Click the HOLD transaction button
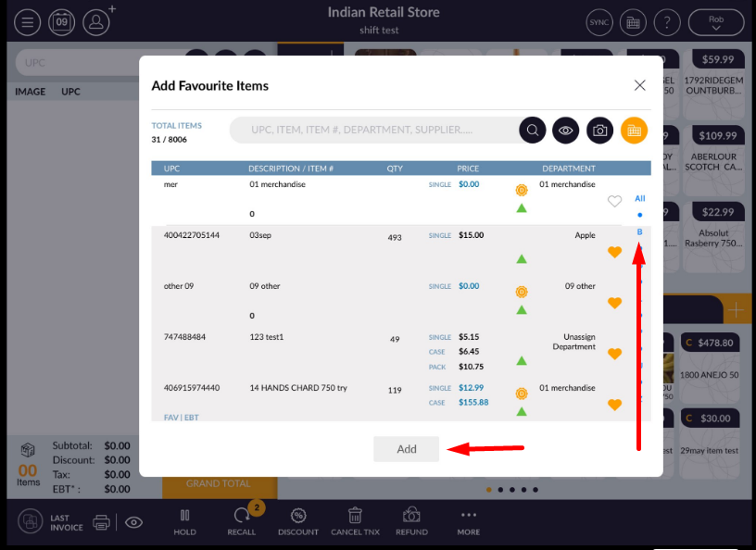Screen dimensions: 756x550 point(184,522)
